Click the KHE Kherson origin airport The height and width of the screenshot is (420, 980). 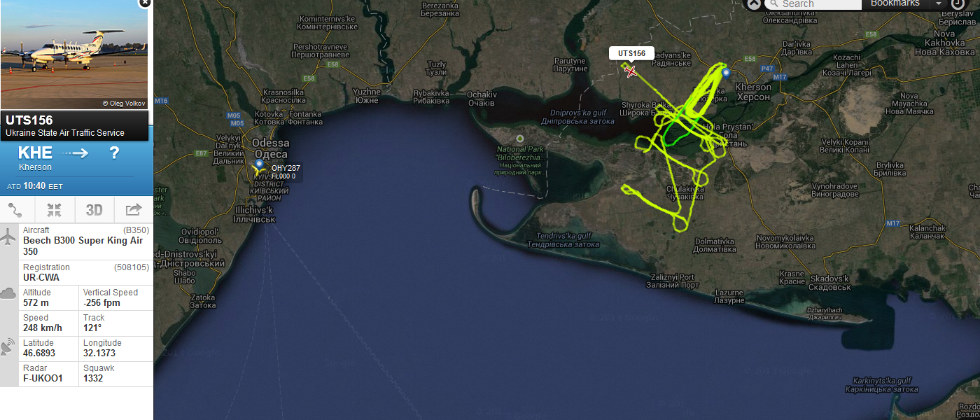(x=35, y=157)
